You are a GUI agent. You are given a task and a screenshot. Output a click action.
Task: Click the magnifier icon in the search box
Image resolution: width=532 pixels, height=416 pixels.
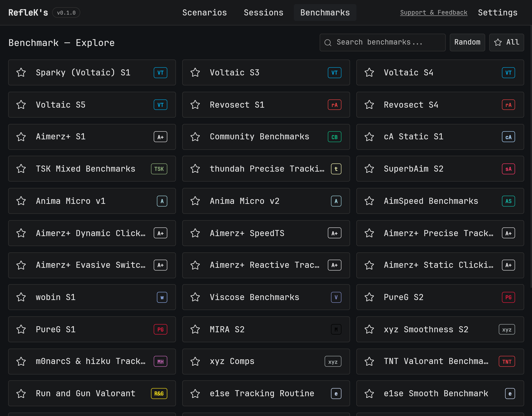(328, 43)
